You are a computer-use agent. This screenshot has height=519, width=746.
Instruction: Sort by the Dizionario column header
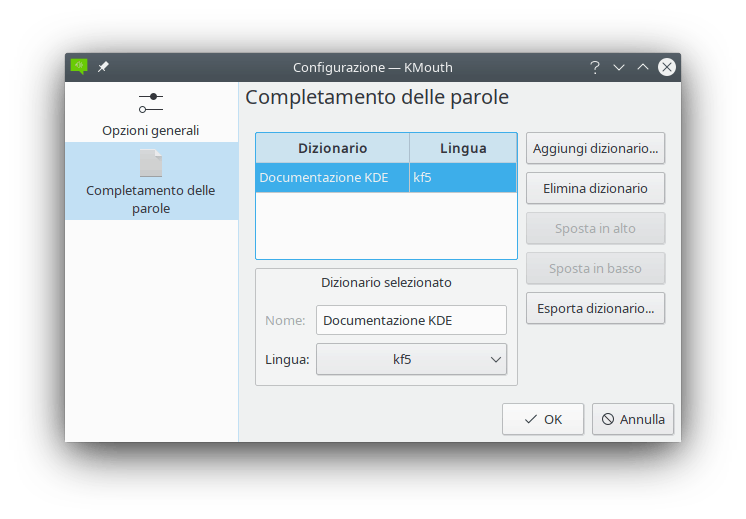(x=332, y=148)
